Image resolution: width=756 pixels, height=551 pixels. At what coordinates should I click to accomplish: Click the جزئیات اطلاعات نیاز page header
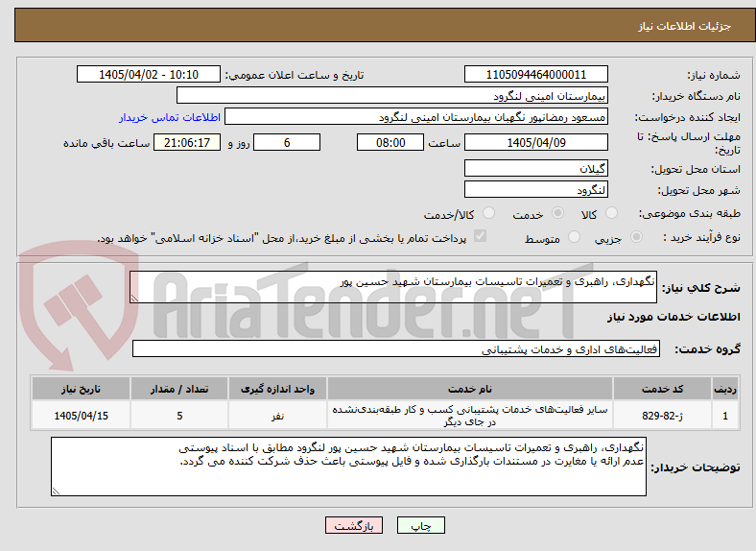pyautogui.click(x=685, y=26)
